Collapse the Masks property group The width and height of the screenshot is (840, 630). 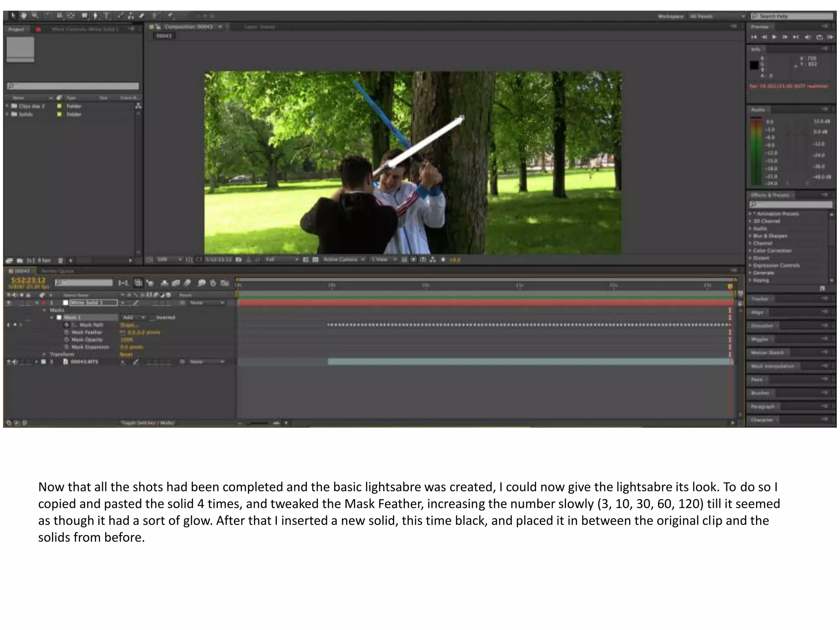(44, 310)
